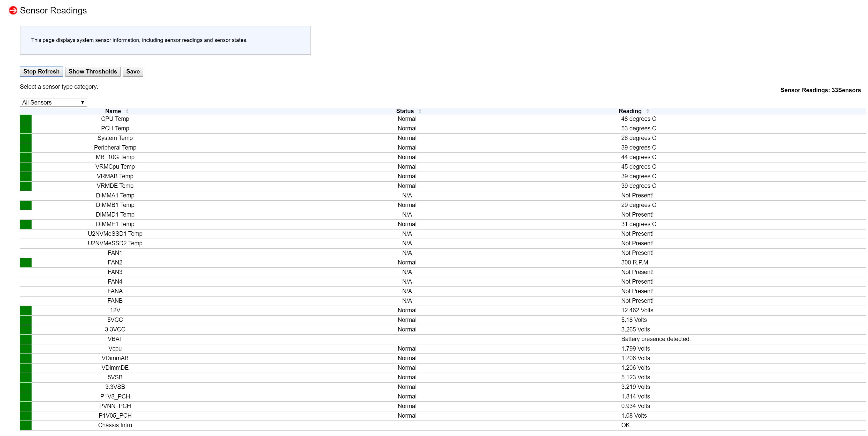This screenshot has height=436, width=868.
Task: Click green status square beside 12V row
Action: tap(26, 310)
